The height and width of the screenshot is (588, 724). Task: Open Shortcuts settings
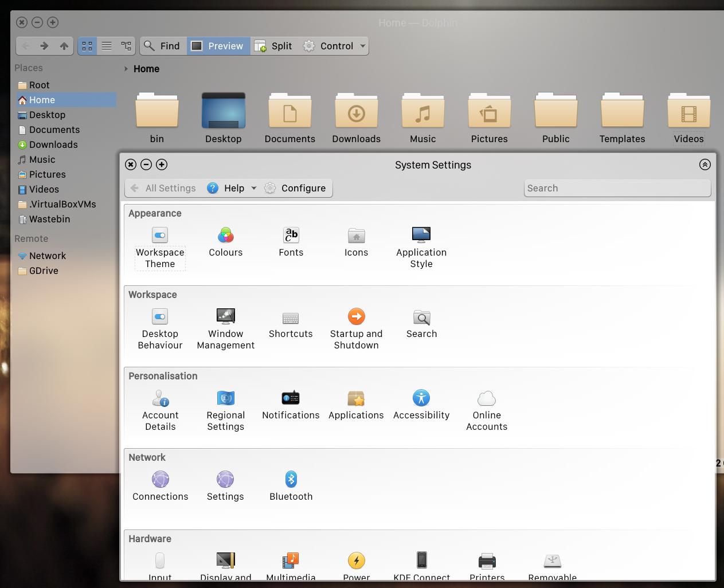point(291,323)
